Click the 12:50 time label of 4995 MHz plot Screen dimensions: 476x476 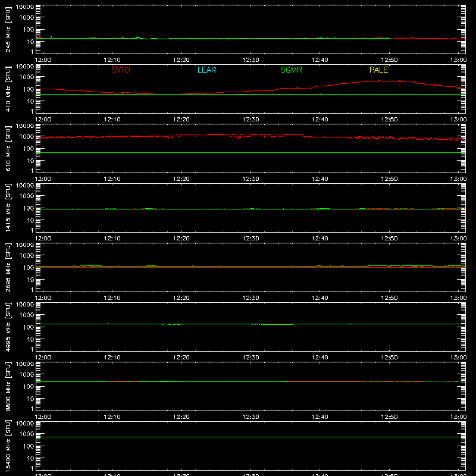point(389,358)
